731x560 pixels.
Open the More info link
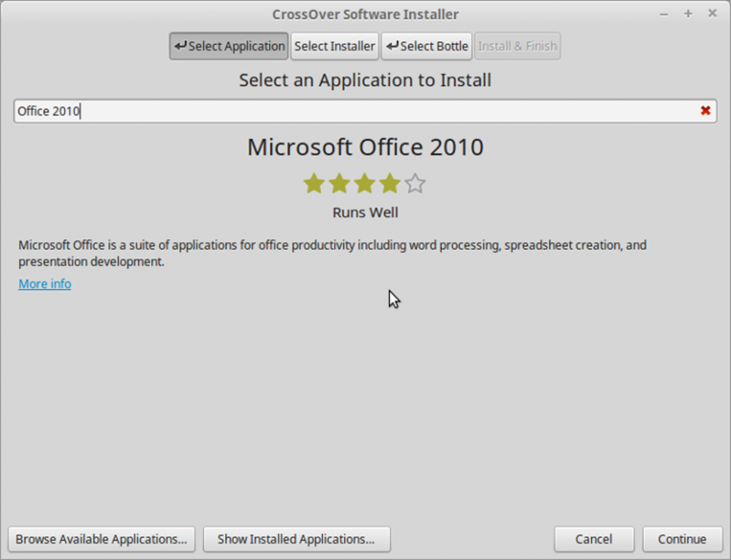45,284
